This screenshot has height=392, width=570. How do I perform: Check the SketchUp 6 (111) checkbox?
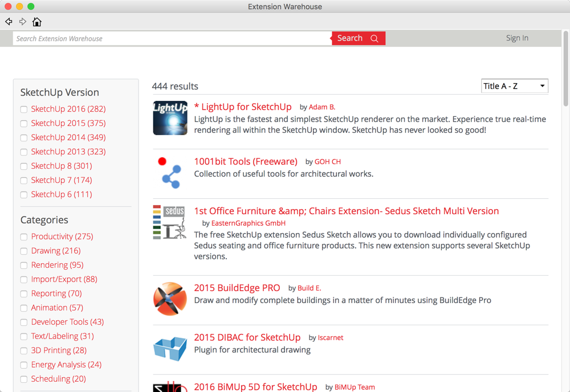tap(24, 195)
